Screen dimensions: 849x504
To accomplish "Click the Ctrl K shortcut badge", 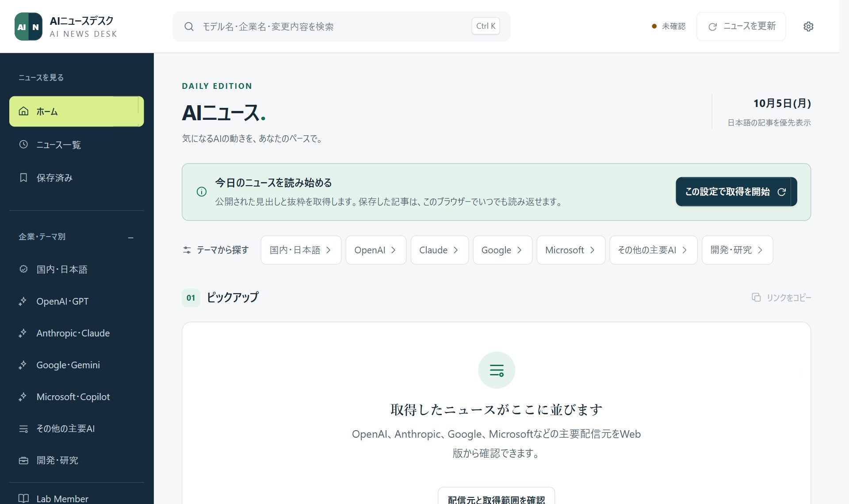I will coord(486,26).
